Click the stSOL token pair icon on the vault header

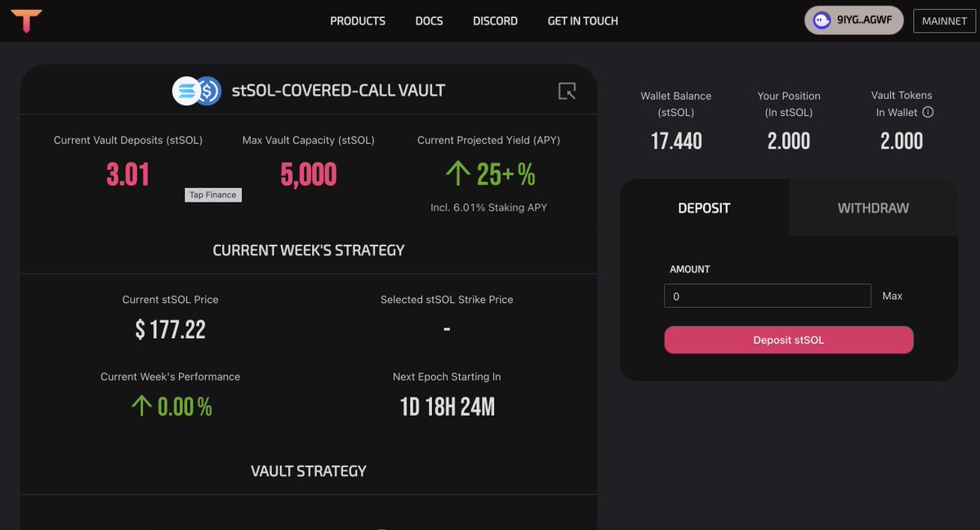click(x=196, y=91)
